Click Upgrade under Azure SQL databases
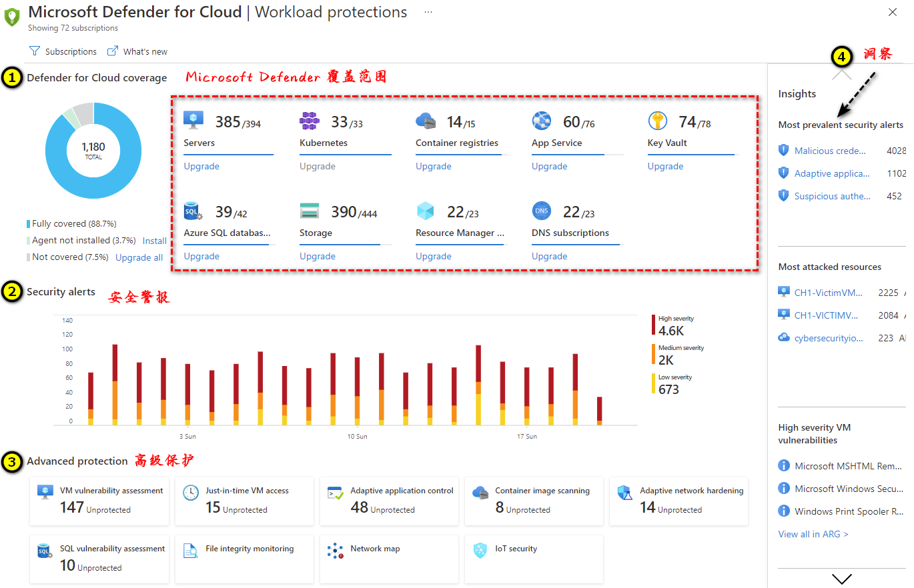The height and width of the screenshot is (588, 914). [201, 256]
